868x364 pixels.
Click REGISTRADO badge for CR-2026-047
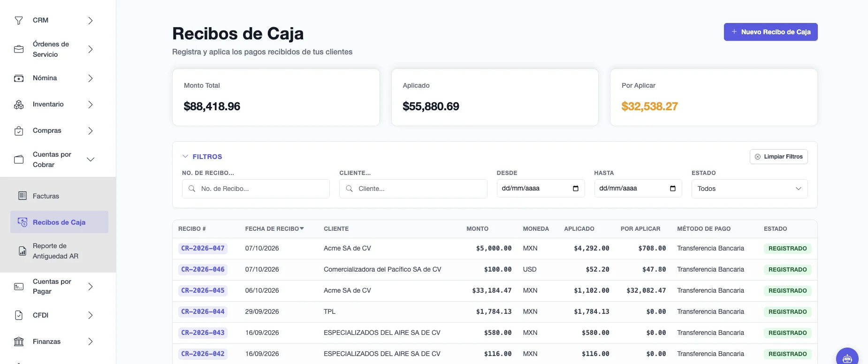click(x=787, y=249)
